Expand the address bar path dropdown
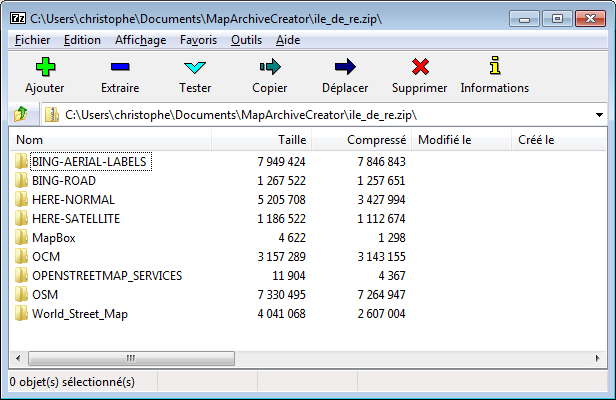The image size is (616, 400). point(599,115)
